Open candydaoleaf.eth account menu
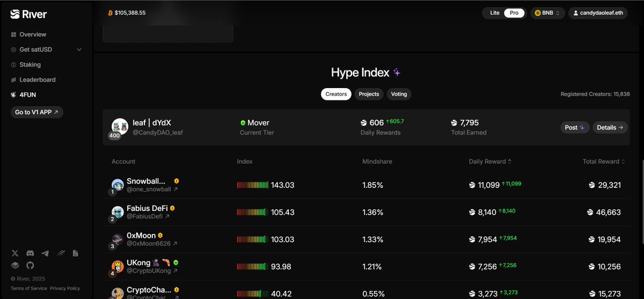 598,13
